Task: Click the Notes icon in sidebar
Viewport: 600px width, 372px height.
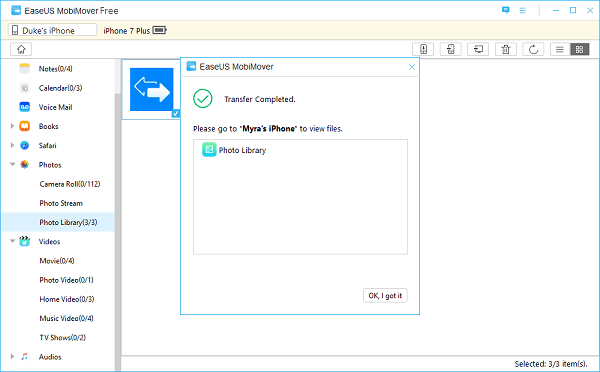Action: 24,69
